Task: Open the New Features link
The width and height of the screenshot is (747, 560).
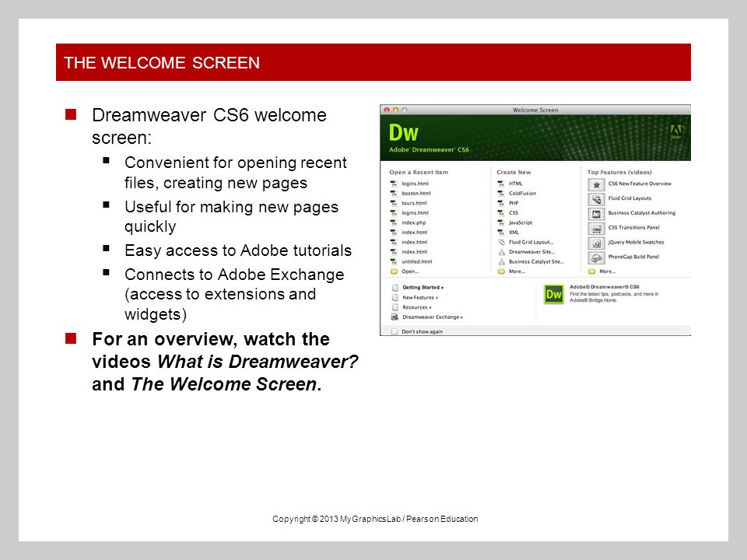Action: (x=420, y=298)
